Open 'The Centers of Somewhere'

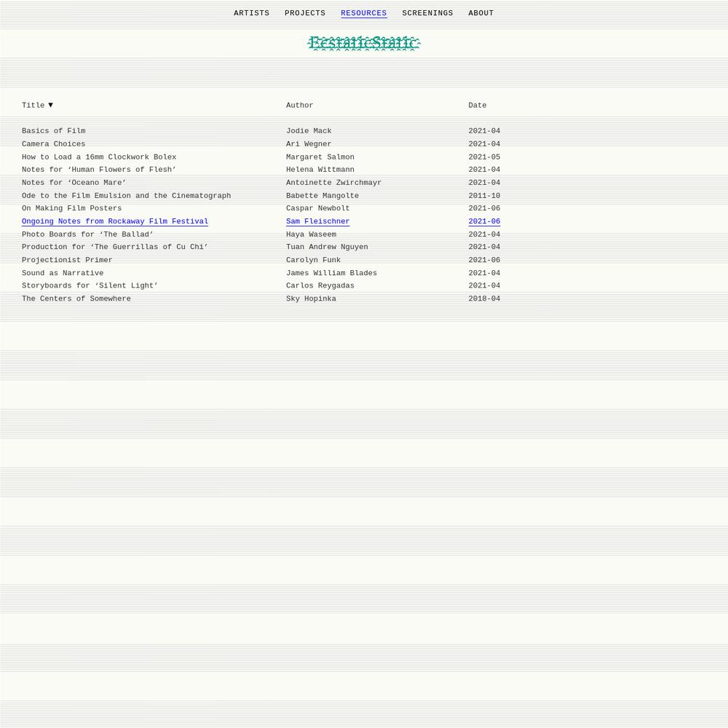pyautogui.click(x=76, y=298)
